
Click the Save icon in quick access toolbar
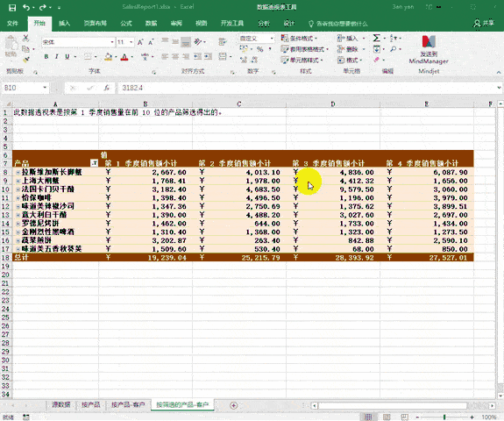[x=12, y=7]
